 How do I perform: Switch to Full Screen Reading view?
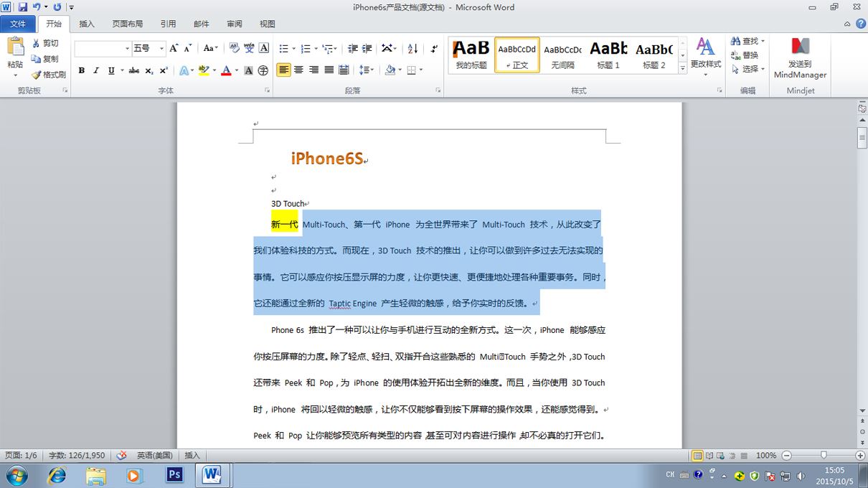pyautogui.click(x=709, y=455)
